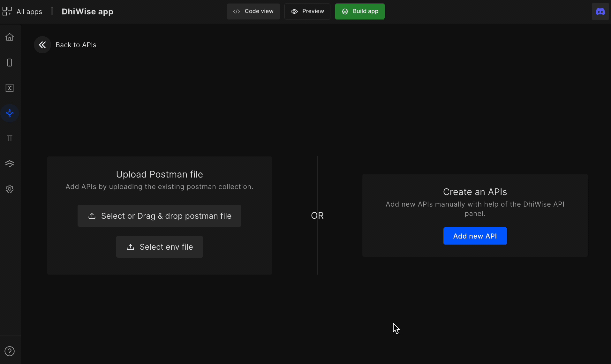The height and width of the screenshot is (364, 611).
Task: Open the Discord community icon
Action: pos(600,11)
